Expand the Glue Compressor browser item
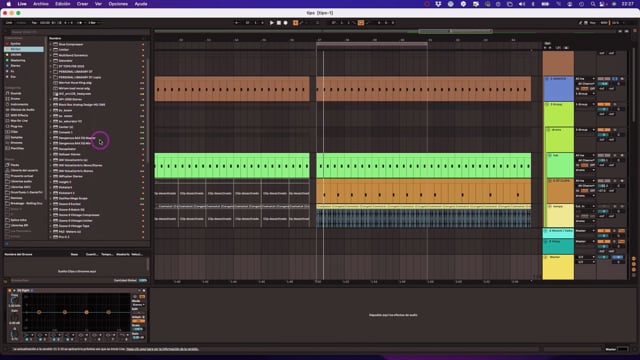The height and width of the screenshot is (360, 640). [x=51, y=44]
